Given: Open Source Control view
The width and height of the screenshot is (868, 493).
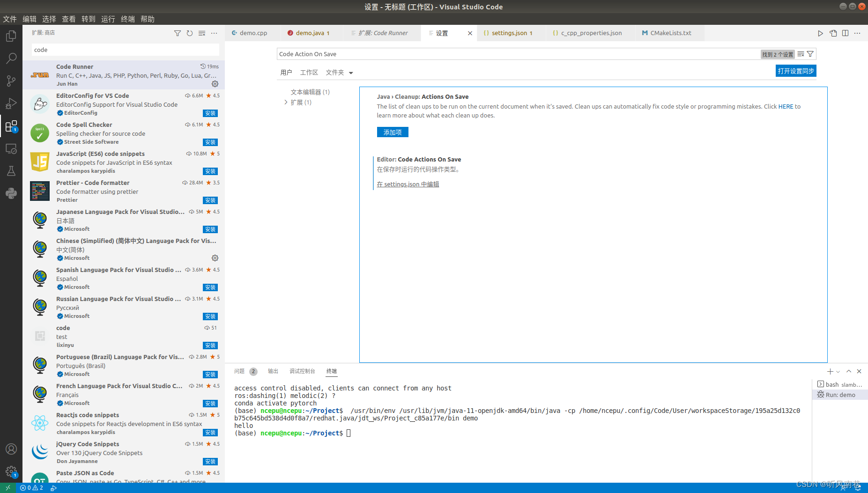Looking at the screenshot, I should pos(11,81).
